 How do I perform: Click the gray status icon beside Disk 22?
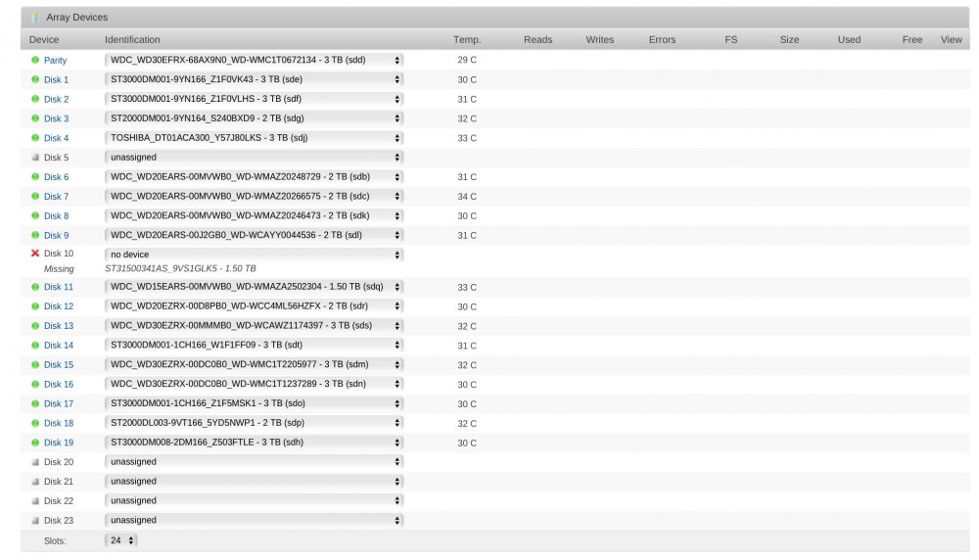point(35,500)
